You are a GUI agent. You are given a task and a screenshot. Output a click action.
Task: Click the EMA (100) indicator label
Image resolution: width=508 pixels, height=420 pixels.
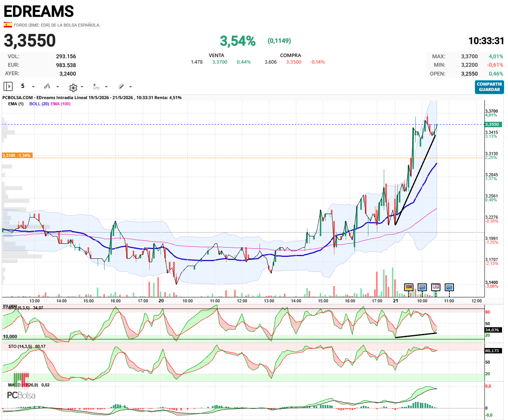coord(61,104)
